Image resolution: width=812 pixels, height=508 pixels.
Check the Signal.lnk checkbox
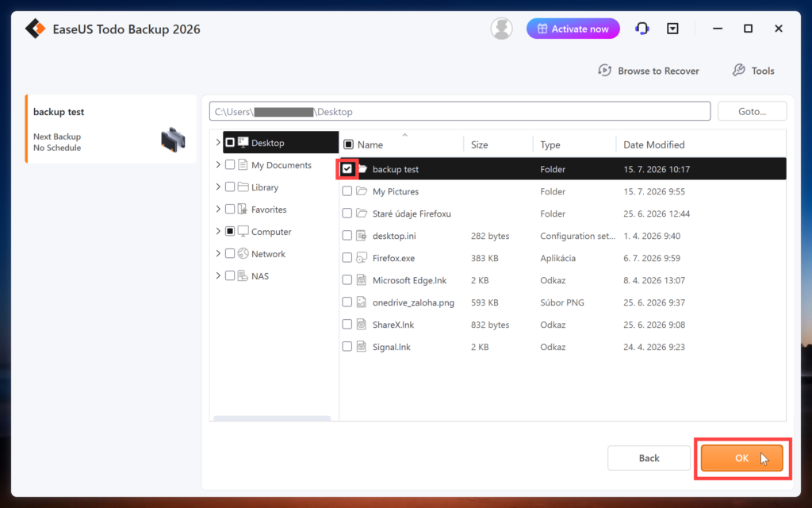click(347, 347)
